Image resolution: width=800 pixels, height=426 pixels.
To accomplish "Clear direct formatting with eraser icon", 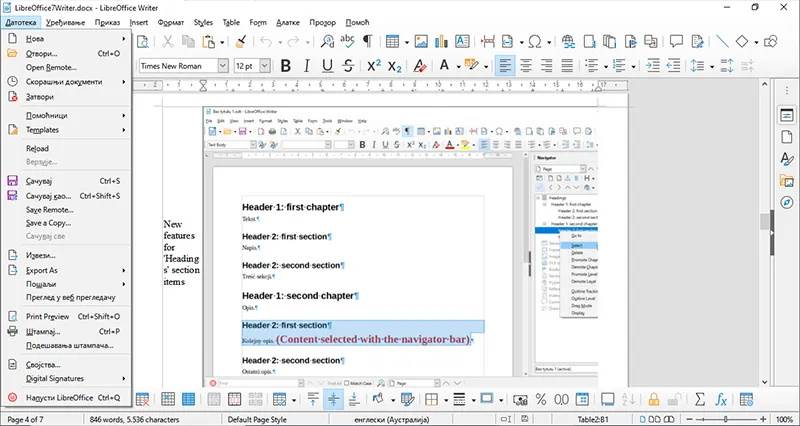I will pyautogui.click(x=420, y=66).
